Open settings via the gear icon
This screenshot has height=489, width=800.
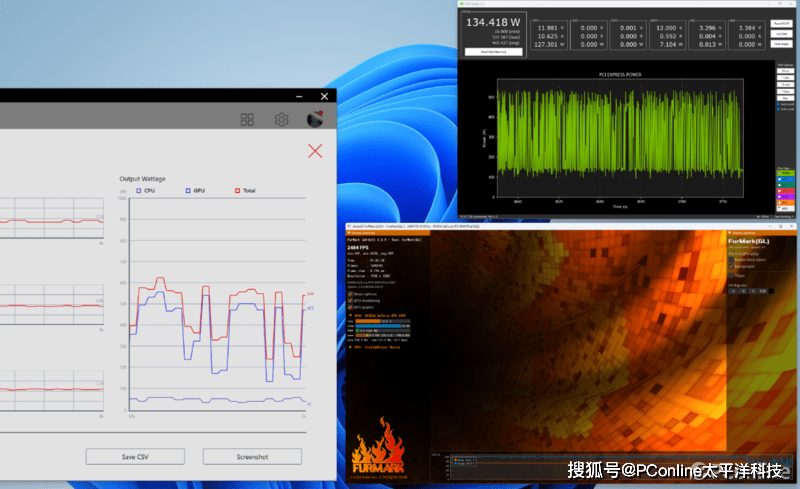coord(281,120)
